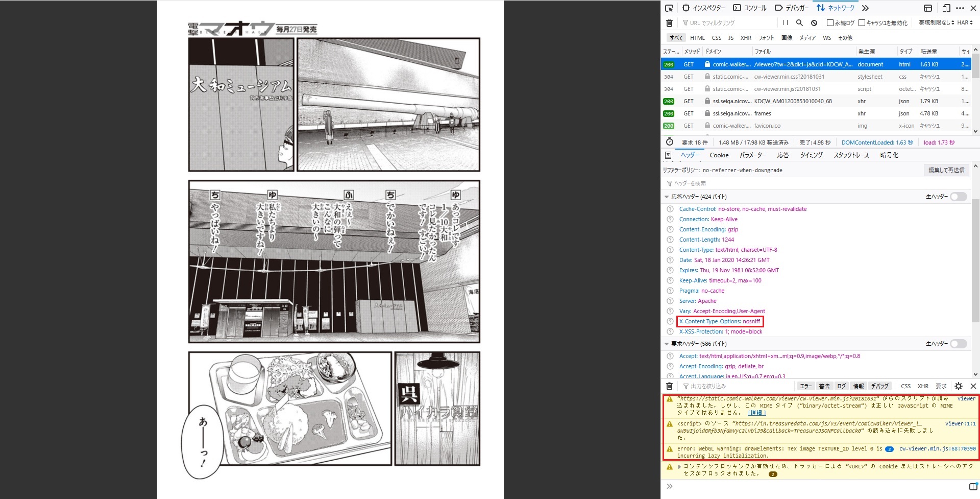980x499 pixels.
Task: Click URL filter input field
Action: (x=730, y=22)
